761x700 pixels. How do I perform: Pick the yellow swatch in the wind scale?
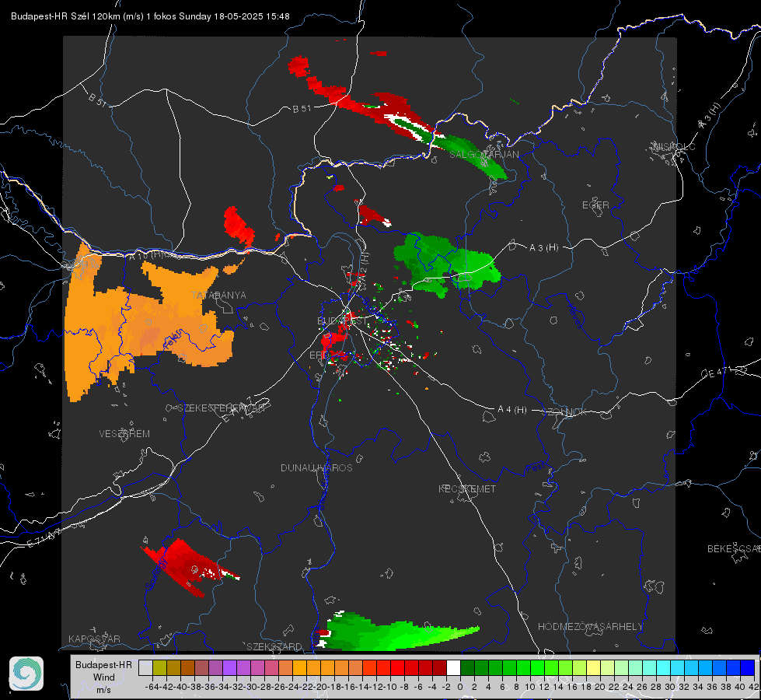593,667
